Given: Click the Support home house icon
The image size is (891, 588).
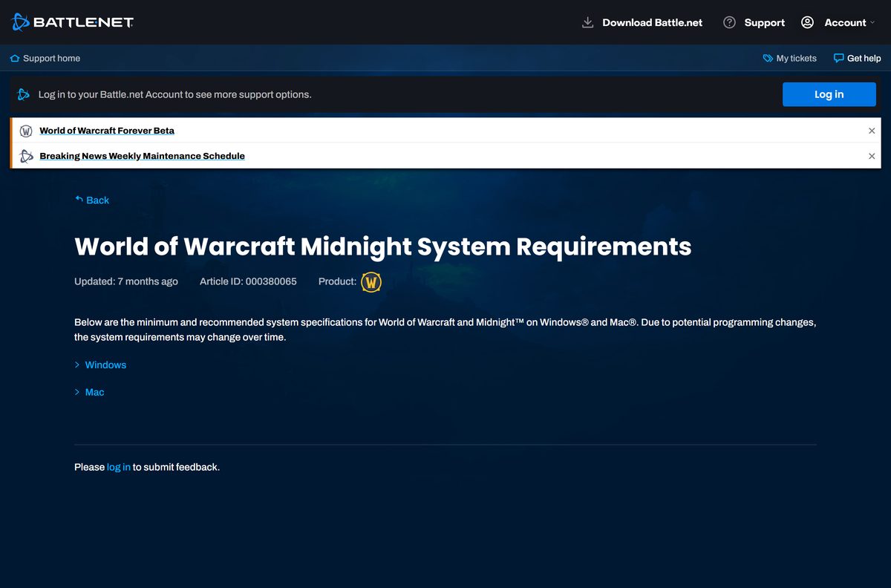Looking at the screenshot, I should 15,58.
